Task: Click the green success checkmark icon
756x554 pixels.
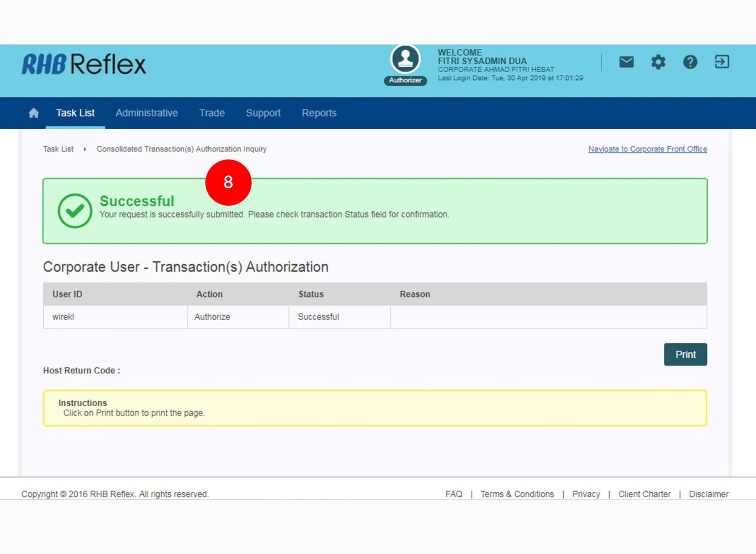Action: (75, 211)
